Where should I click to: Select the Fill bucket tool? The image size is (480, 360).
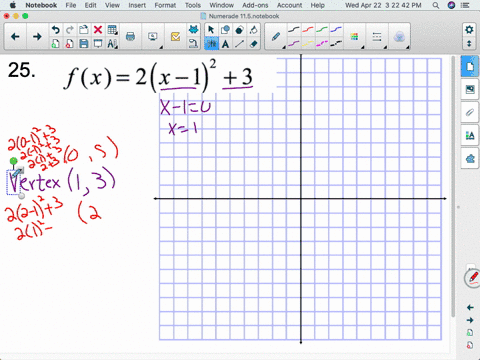(x=253, y=30)
